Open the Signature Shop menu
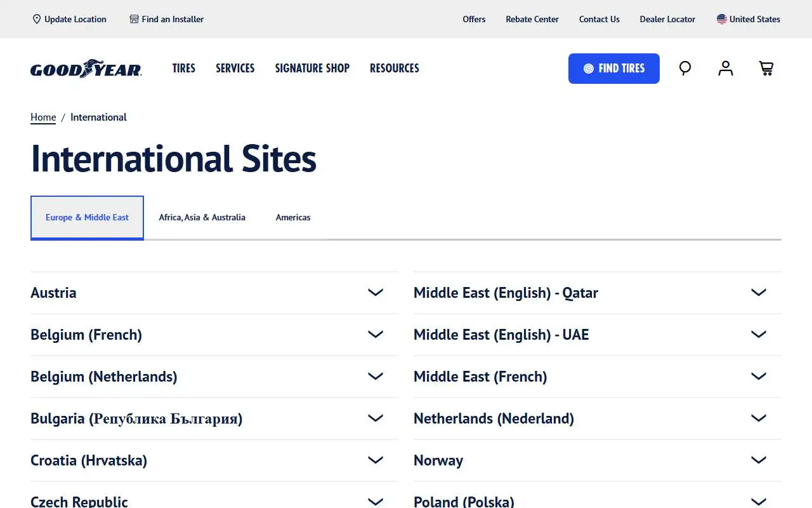812x508 pixels. [x=312, y=68]
